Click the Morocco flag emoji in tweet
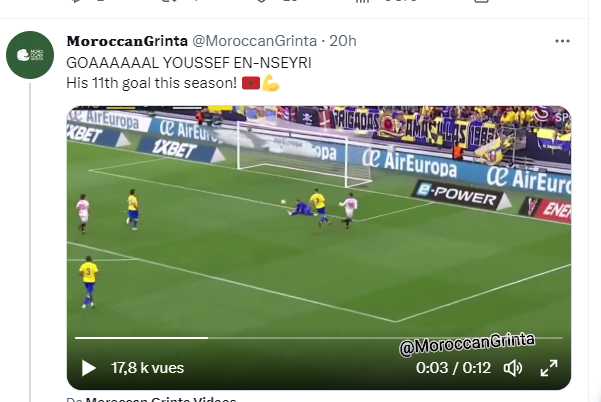Viewport: 601px width, 402px height. pos(251,83)
